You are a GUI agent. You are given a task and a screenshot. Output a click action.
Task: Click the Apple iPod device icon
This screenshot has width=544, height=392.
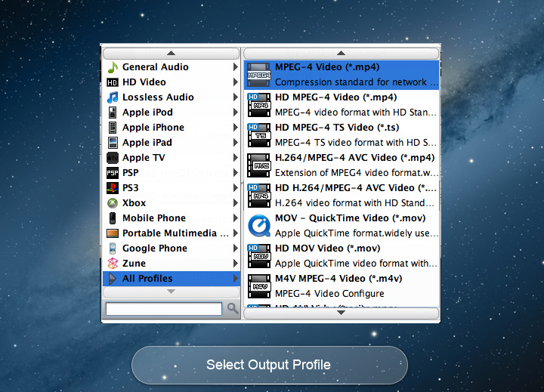(x=113, y=113)
